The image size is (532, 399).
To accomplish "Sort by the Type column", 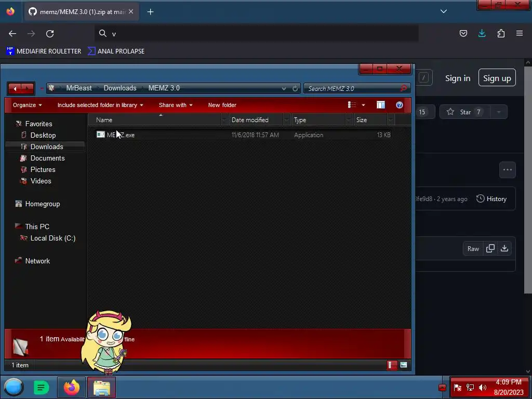I will [x=318, y=120].
